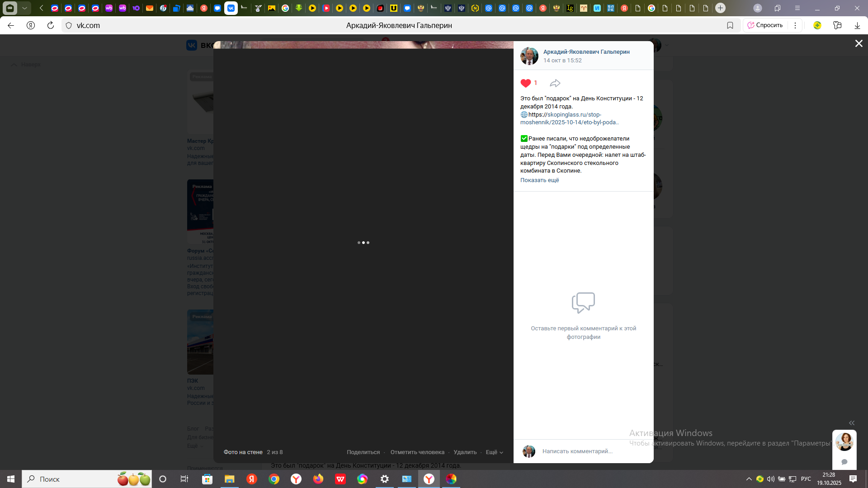Click the bookmark icon in address bar
This screenshot has height=488, width=868.
pyautogui.click(x=730, y=25)
